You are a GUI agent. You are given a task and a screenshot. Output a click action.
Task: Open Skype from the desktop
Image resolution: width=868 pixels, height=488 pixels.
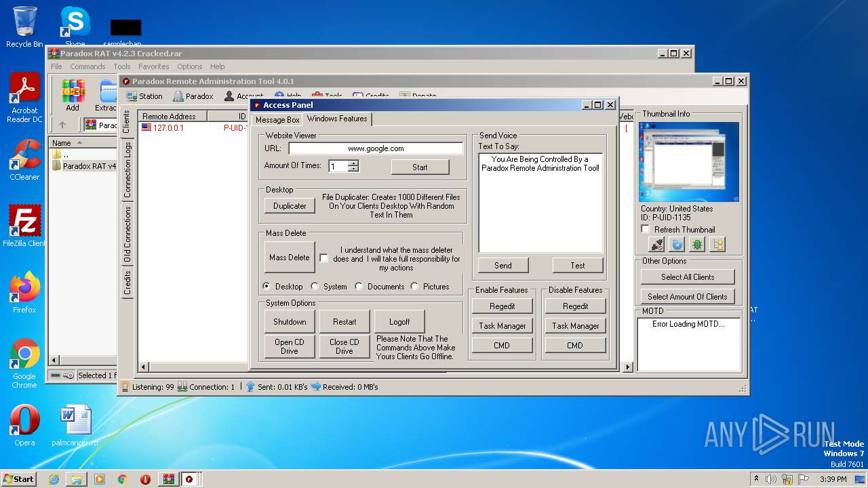click(x=75, y=27)
